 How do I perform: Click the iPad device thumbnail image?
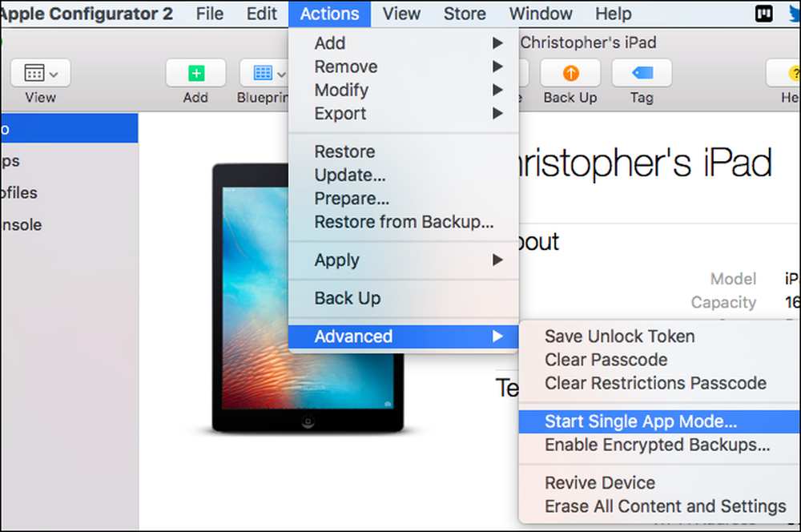click(x=308, y=299)
